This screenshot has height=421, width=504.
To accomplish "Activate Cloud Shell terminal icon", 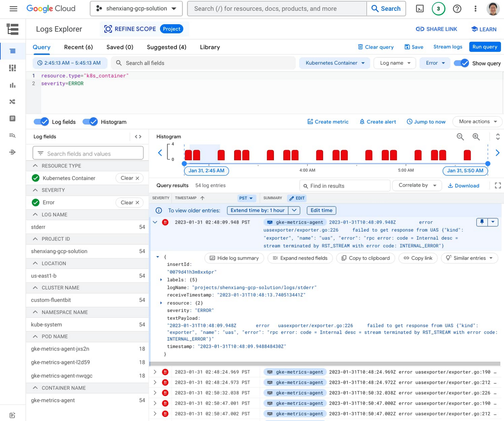I will 420,9.
